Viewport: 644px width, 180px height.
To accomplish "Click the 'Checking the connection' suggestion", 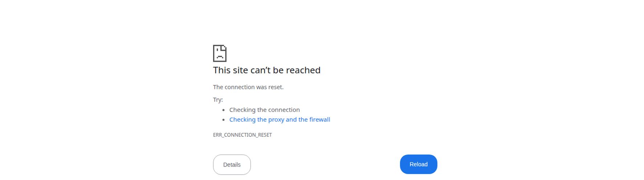I will coord(265,110).
